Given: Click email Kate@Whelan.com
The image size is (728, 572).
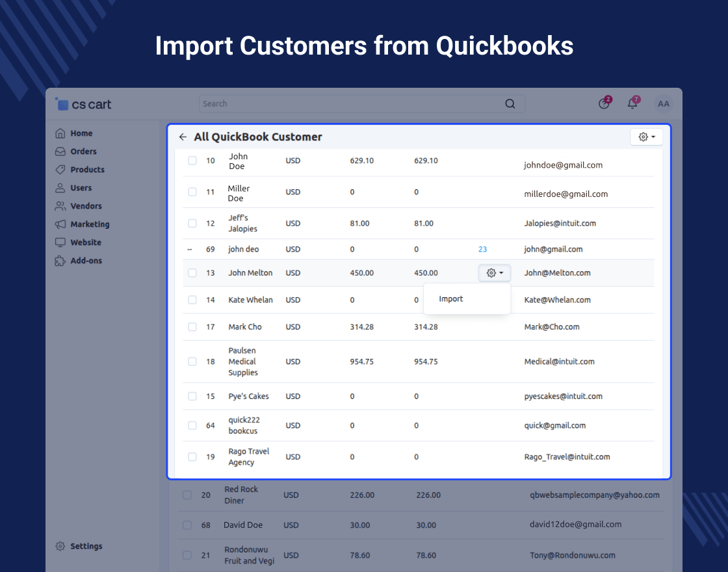Looking at the screenshot, I should click(x=557, y=300).
